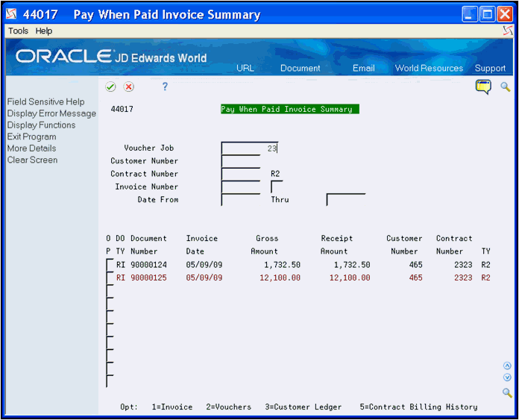
Task: Click the magnifier icon below page arrows
Action: pyautogui.click(x=507, y=393)
